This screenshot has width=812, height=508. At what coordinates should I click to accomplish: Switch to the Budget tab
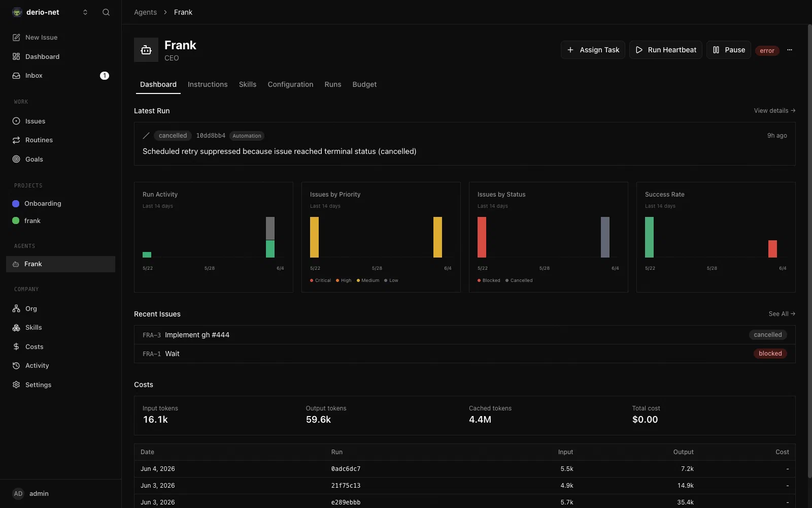pos(364,84)
